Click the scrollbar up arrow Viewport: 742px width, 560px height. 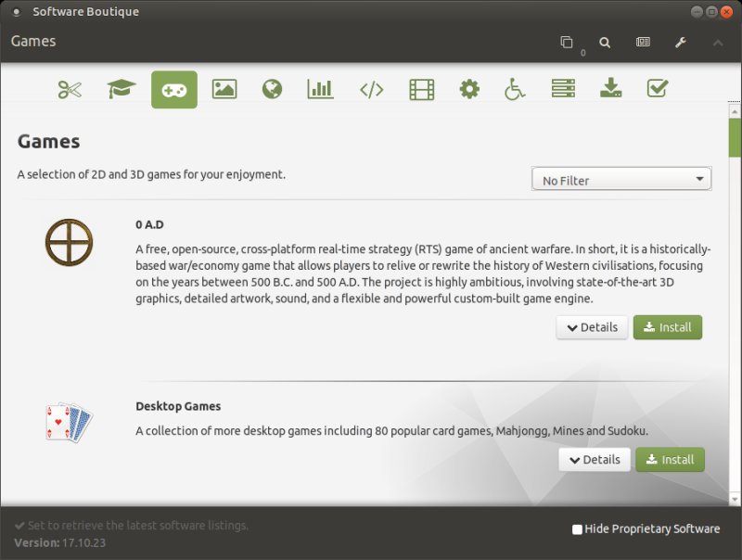735,112
